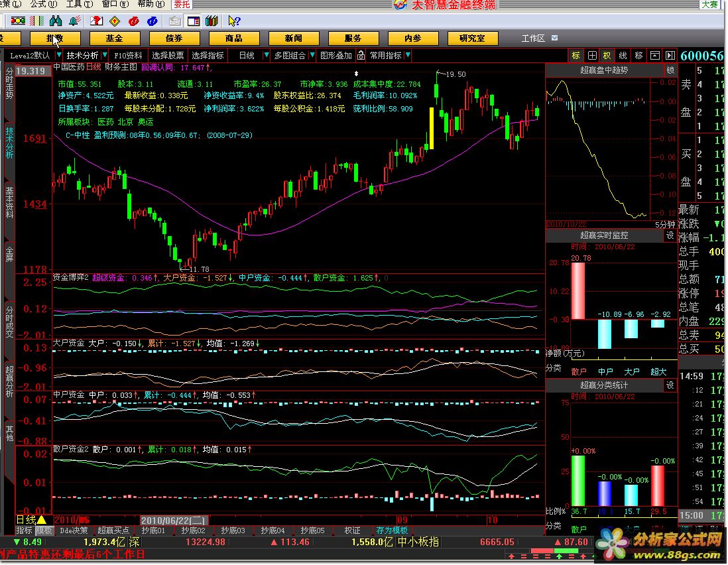Viewport: 728px width, 565px height.
Task: Switch to the 模板 bottom tab
Action: [44, 530]
